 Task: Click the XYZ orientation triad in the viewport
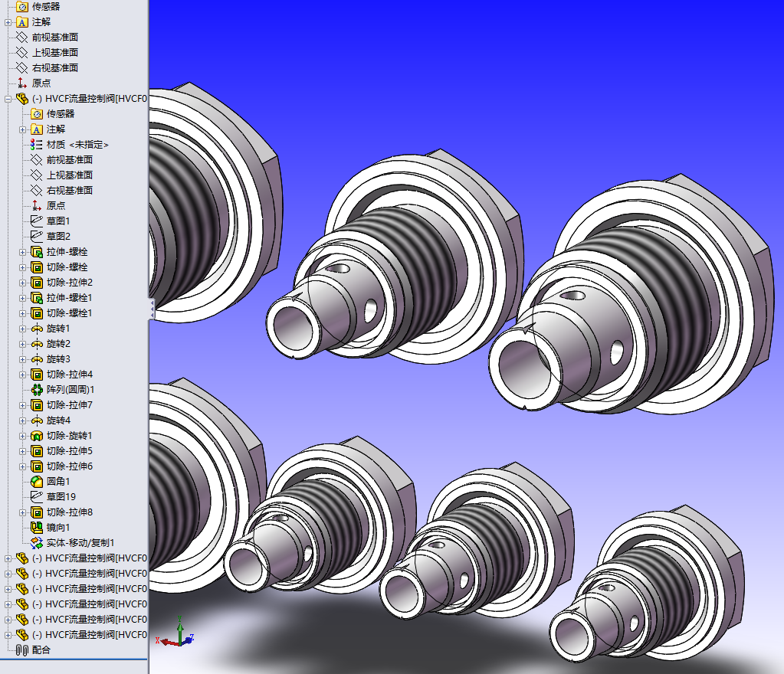(x=175, y=633)
